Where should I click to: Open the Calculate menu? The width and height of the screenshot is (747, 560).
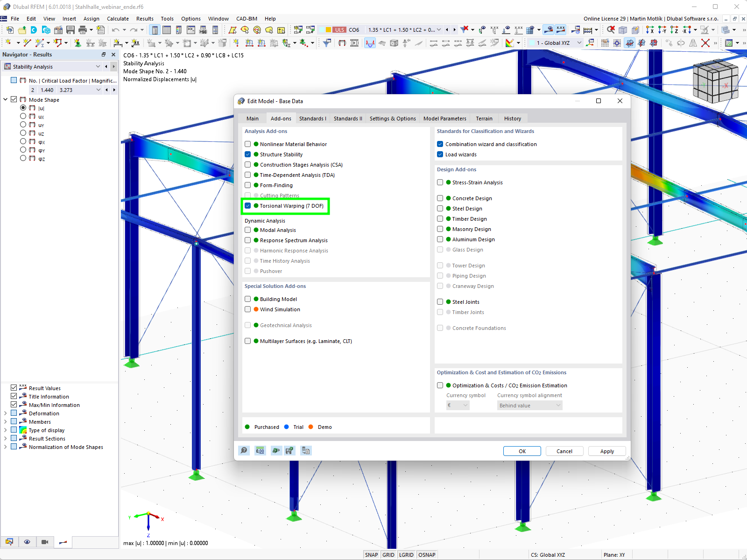pos(118,19)
